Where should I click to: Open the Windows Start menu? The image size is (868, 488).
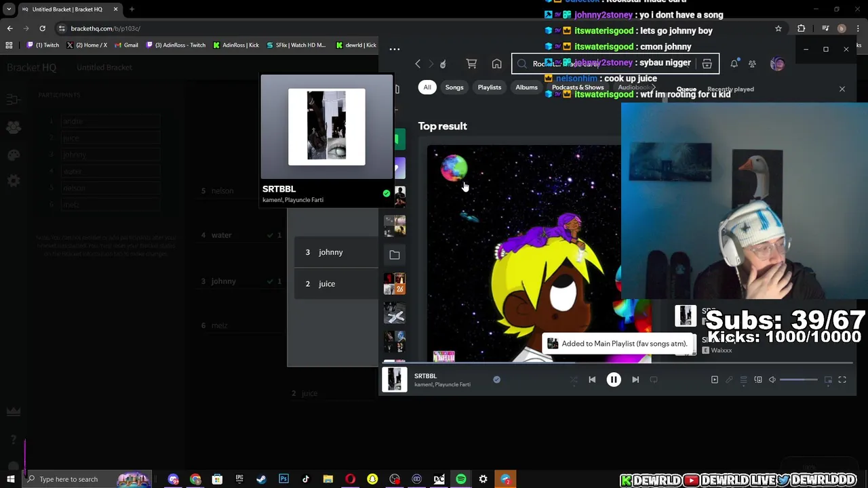11,479
